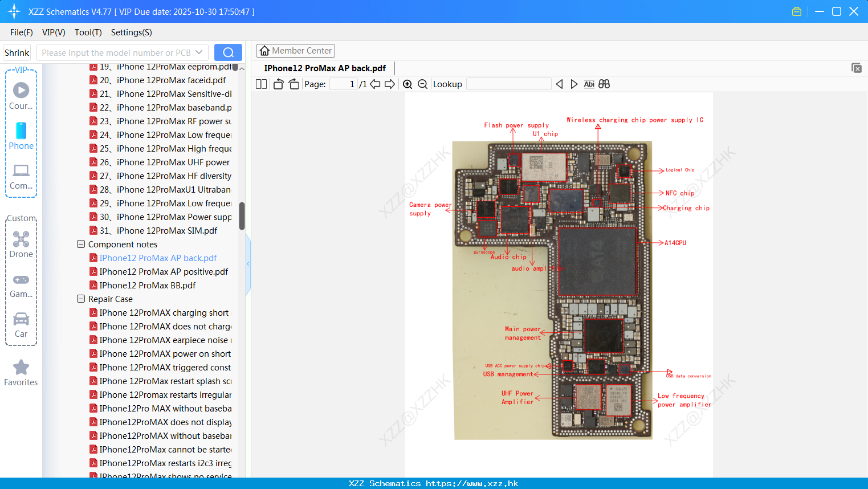The image size is (868, 489).
Task: Open the Settings(S) menu
Action: 132,32
